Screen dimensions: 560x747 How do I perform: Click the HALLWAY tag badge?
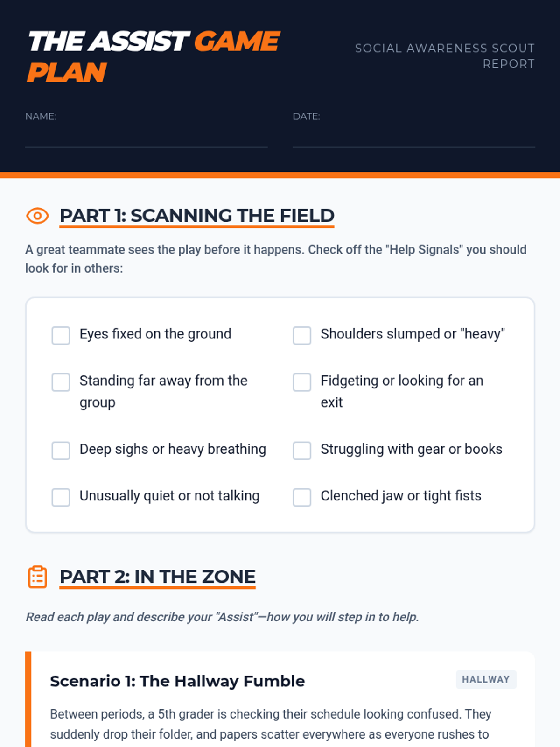point(486,679)
